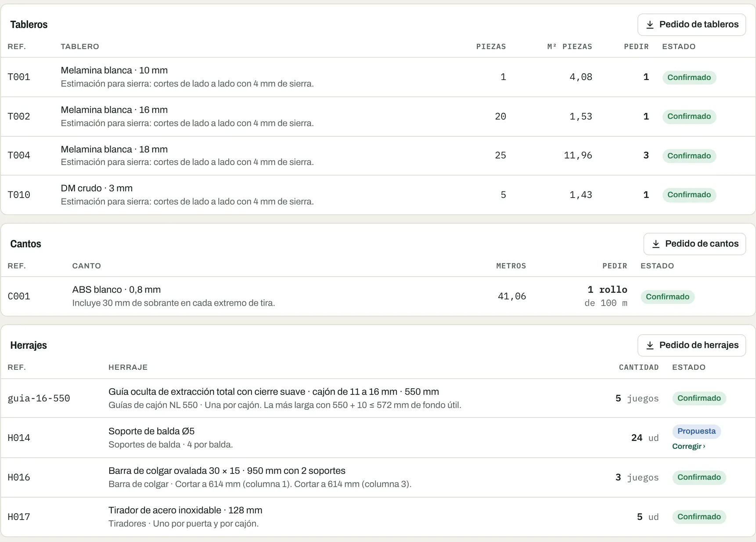Click Melamina blanca · 16 mm
The height and width of the screenshot is (542, 756).
tap(114, 110)
